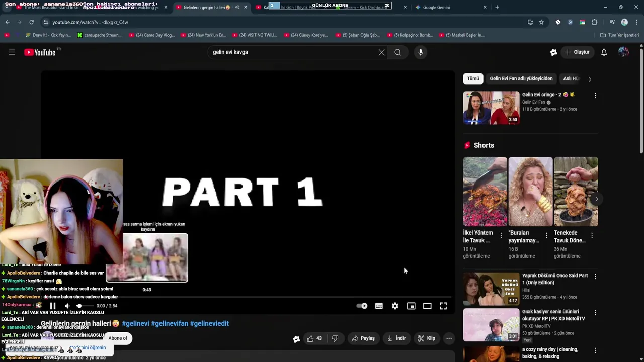Reload the page in browser

click(31, 22)
